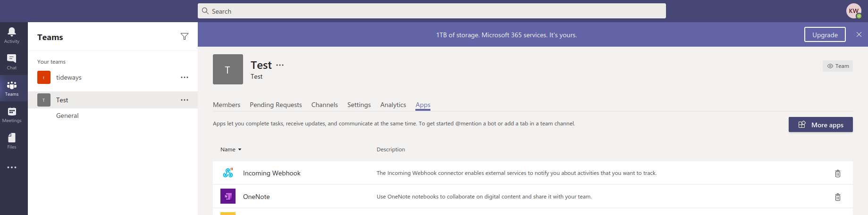This screenshot has width=868, height=215.
Task: Open more options for Test team row
Action: (x=185, y=100)
